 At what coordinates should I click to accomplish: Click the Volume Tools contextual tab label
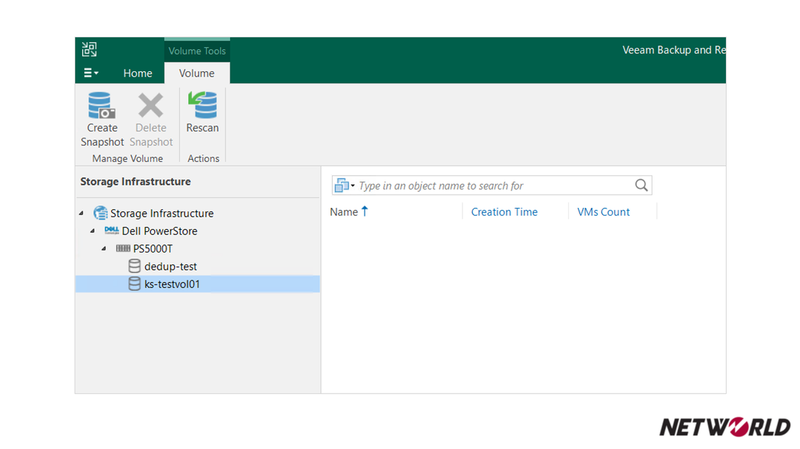pos(197,51)
